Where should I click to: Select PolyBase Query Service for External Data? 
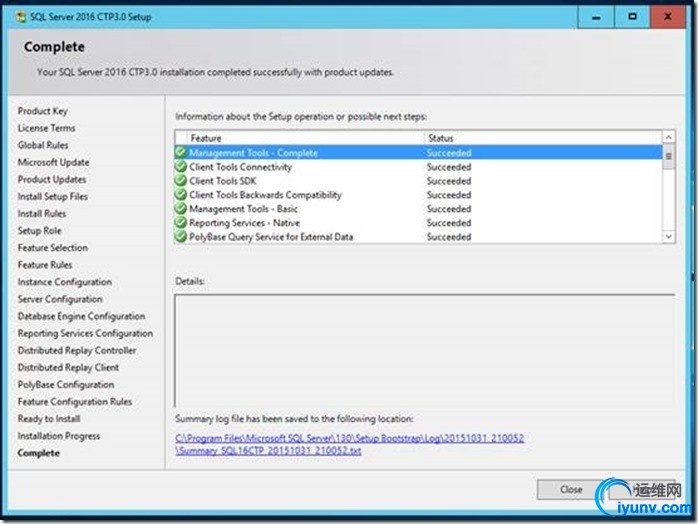coord(418,236)
